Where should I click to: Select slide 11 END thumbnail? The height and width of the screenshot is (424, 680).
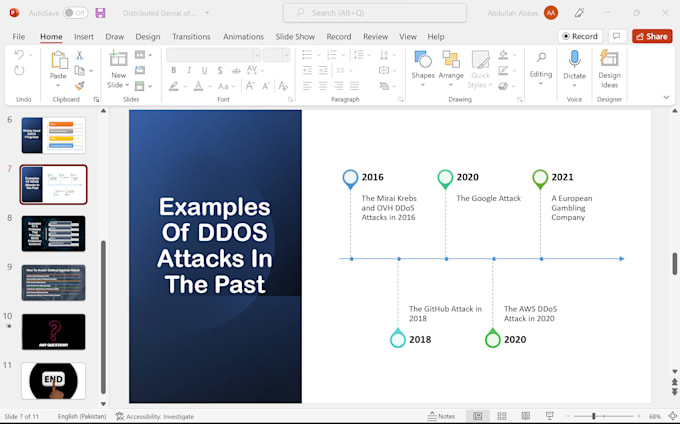click(x=53, y=381)
